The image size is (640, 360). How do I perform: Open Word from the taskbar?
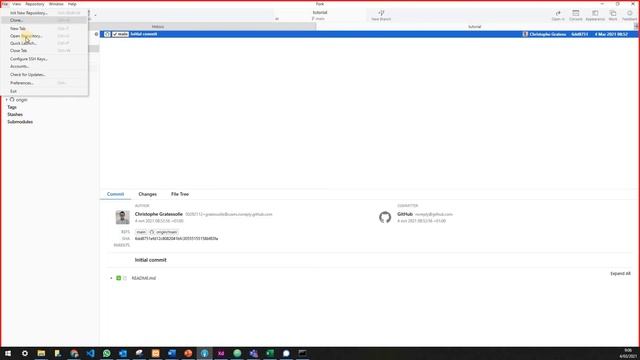click(x=172, y=353)
